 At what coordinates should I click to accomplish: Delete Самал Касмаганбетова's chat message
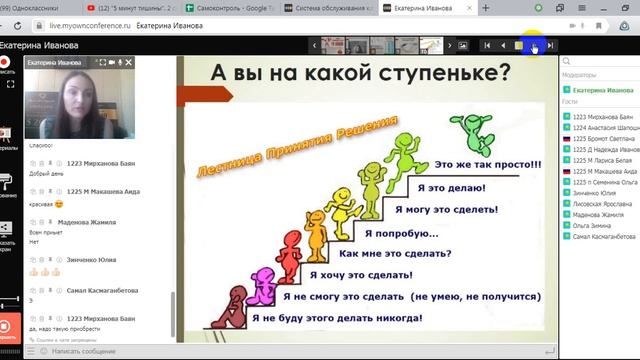[x=41, y=291]
